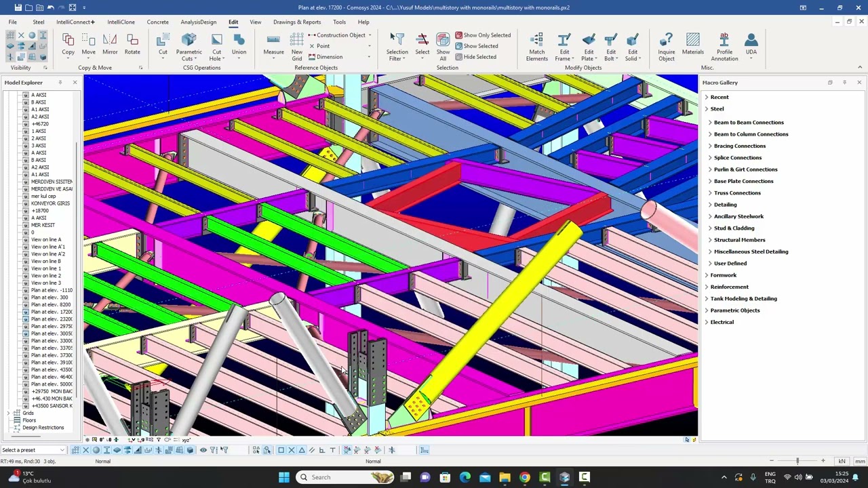
Task: Open the Construction Object dropdown arrow
Action: coord(370,35)
